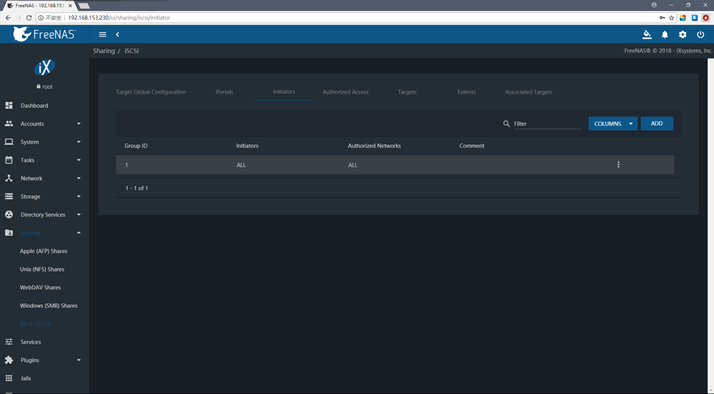Expand the Network menu arrow
Image resolution: width=714 pixels, height=394 pixels.
(79, 178)
